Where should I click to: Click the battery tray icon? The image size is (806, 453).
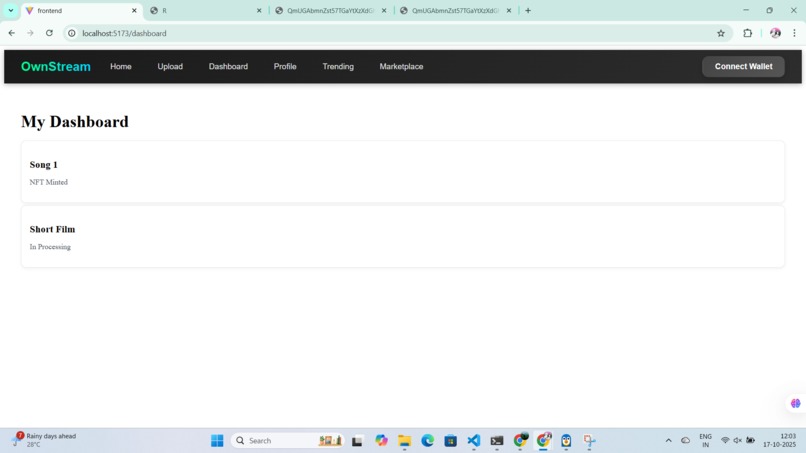pos(750,441)
